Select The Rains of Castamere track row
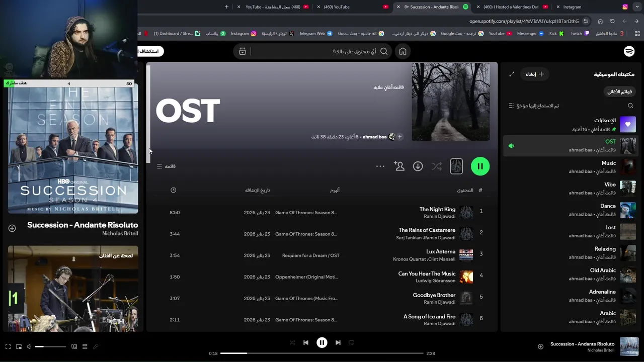The width and height of the screenshot is (644, 362). point(321,233)
